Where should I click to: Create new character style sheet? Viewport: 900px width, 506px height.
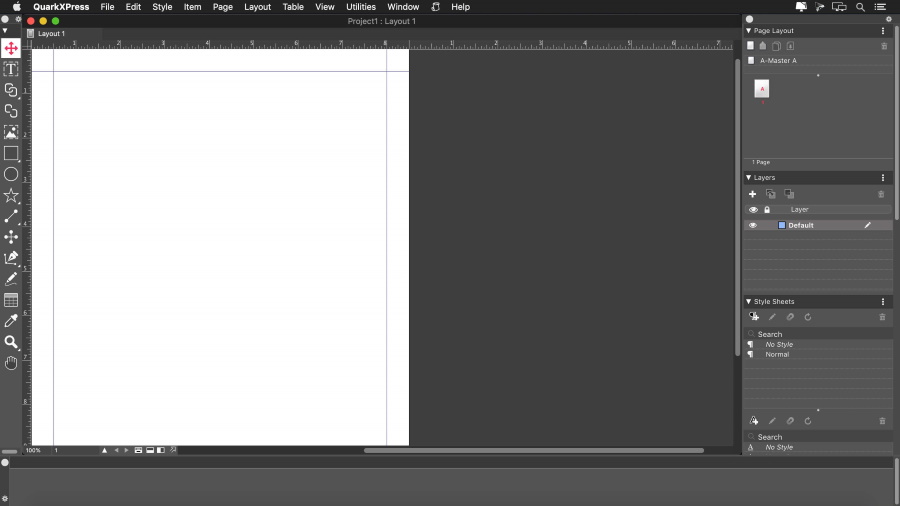754,421
